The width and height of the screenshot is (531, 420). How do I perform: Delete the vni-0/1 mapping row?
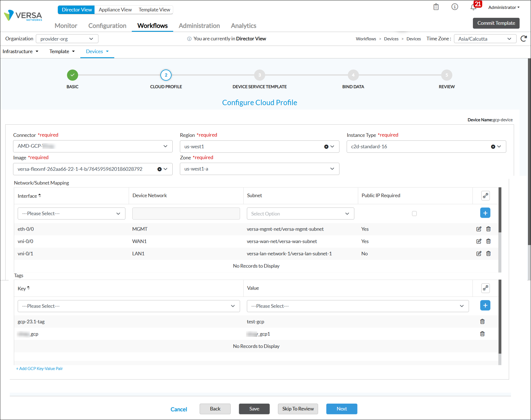[488, 253]
